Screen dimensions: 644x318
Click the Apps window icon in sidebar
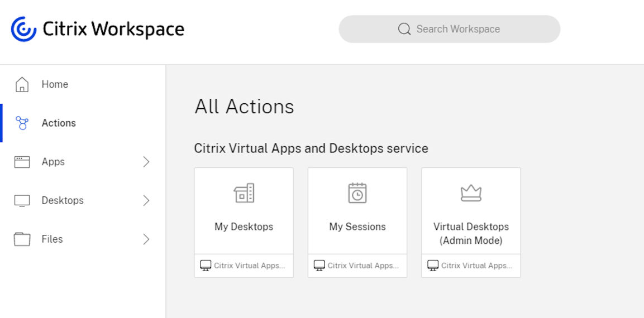click(22, 162)
